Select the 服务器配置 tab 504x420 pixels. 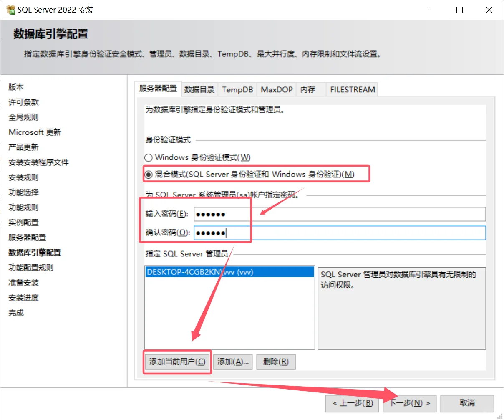(x=158, y=89)
